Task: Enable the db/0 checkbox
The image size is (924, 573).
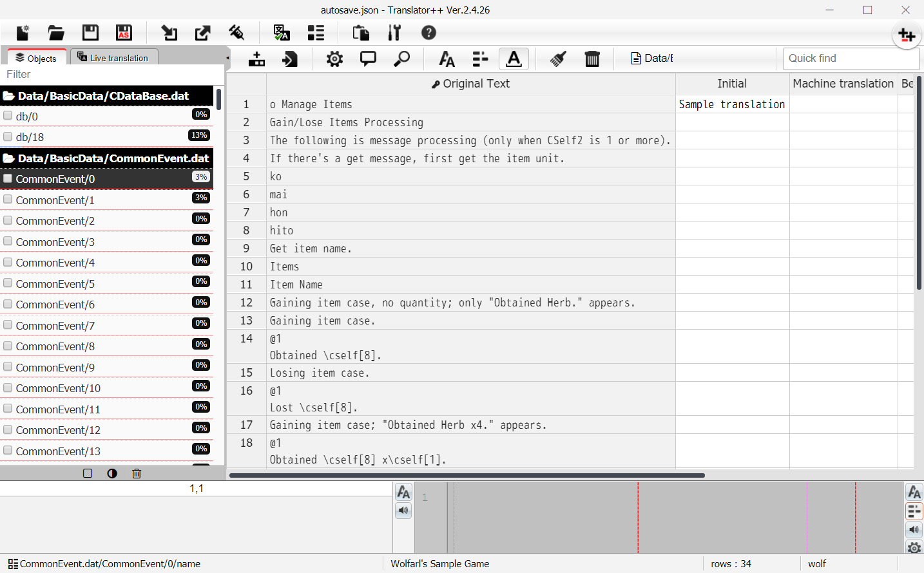Action: [x=7, y=116]
